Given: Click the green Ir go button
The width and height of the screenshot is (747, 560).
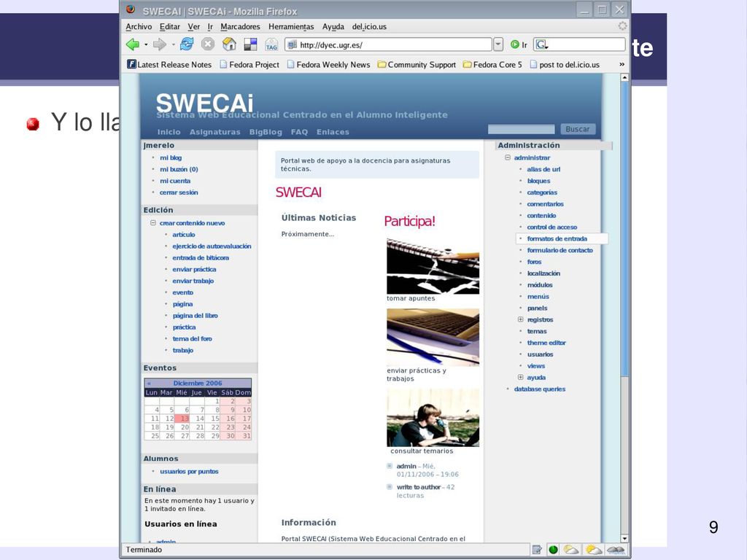Looking at the screenshot, I should (x=519, y=44).
